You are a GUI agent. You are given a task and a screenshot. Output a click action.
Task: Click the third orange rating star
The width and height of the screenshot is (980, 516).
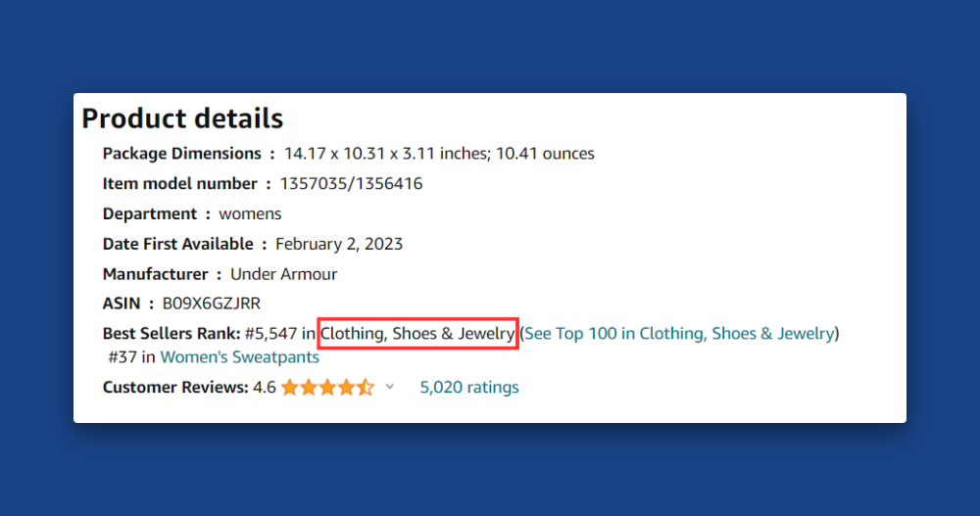pos(327,388)
